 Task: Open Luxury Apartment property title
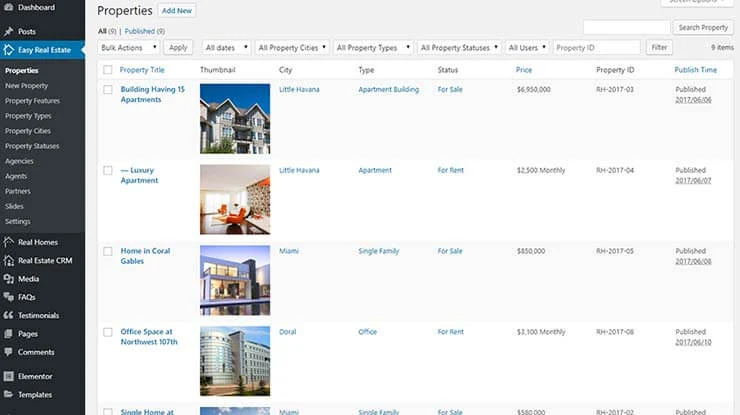(139, 175)
